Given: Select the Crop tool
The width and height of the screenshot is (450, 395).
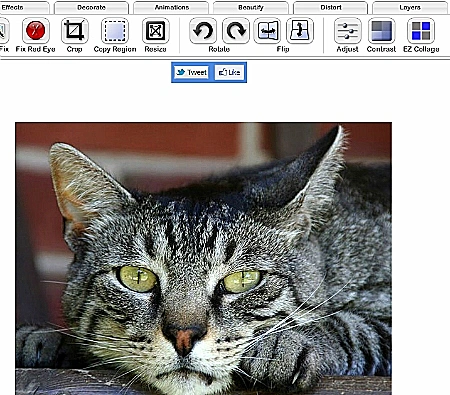Looking at the screenshot, I should (x=75, y=31).
